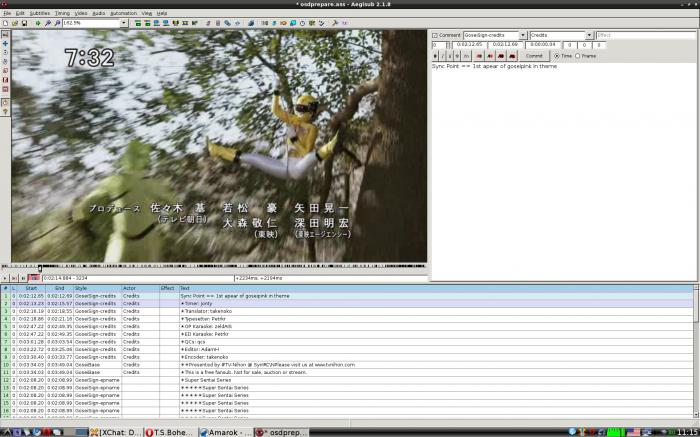Screen dimensions: 700x437
Task: Click the video seek slider bar
Action: (213, 267)
